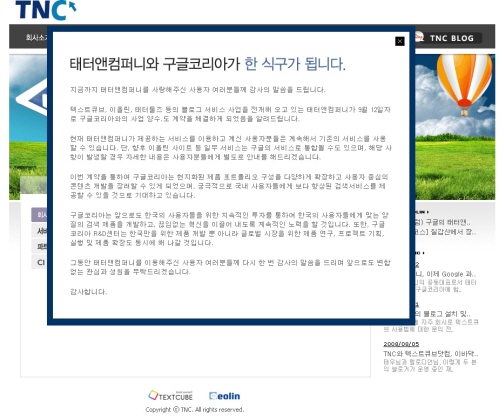The height and width of the screenshot is (417, 500).
Task: Click the closing line '감사합니다.' in the popup
Action: click(89, 292)
